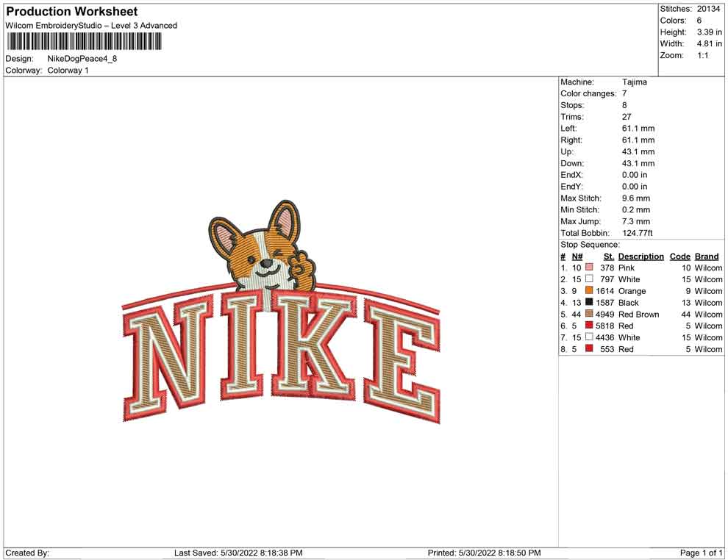This screenshot has height=560, width=728.
Task: Click the Orange color swatch in row 3
Action: coord(589,290)
